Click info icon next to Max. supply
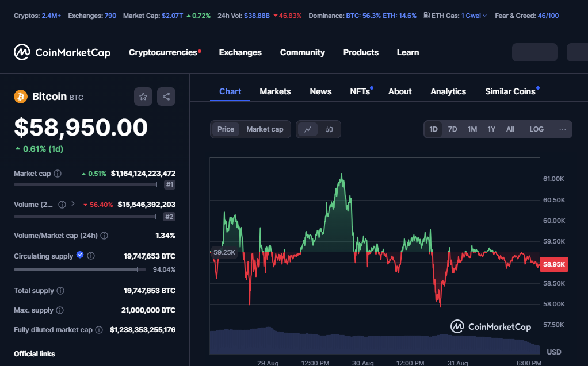The width and height of the screenshot is (588, 366). point(60,310)
